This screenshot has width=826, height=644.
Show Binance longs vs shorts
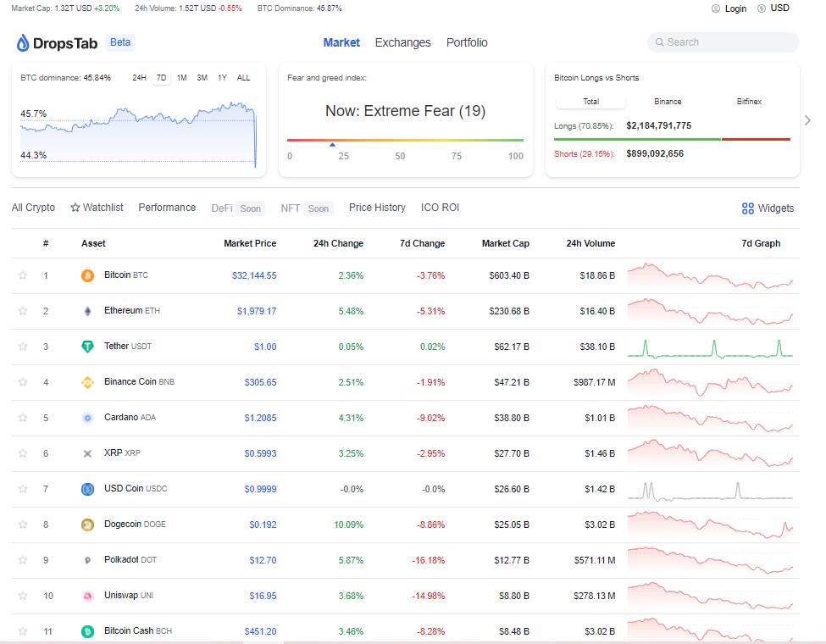[668, 102]
